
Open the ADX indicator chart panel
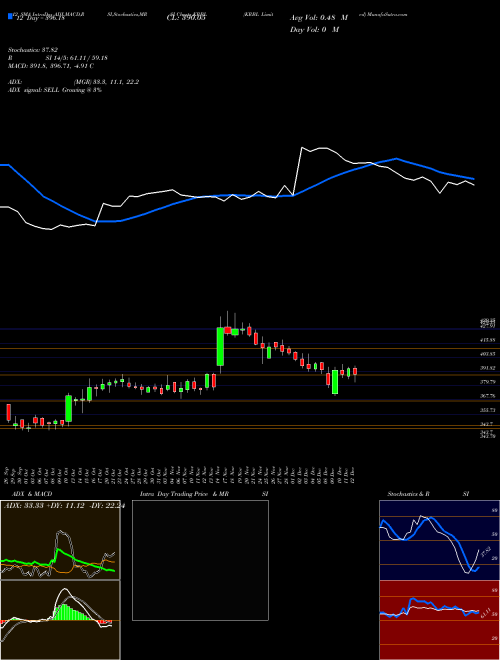[x=60, y=540]
